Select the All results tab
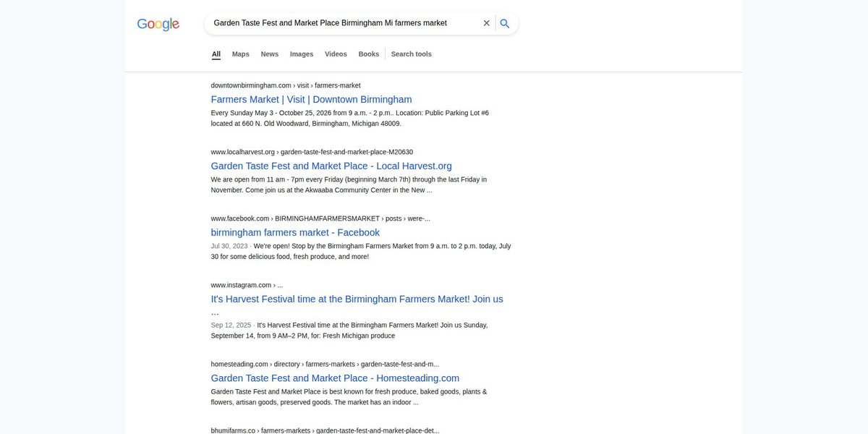868x434 pixels. click(216, 54)
